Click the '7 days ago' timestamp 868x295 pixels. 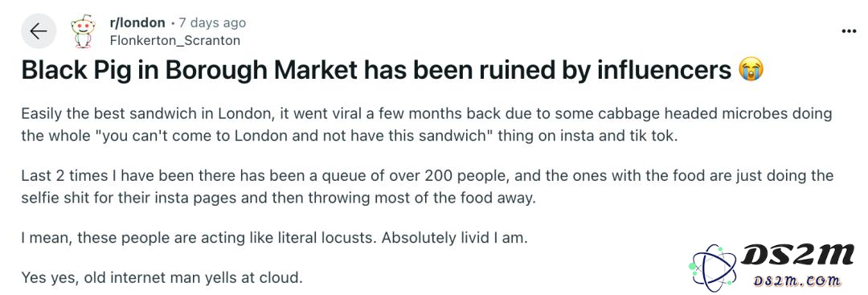coord(212,23)
